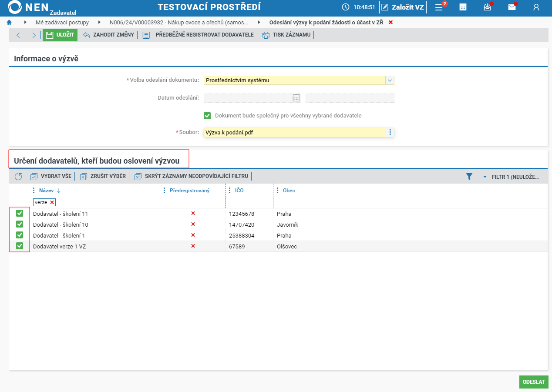The height and width of the screenshot is (392, 552).
Task: Remove the 'verze' filter tag
Action: 52,202
